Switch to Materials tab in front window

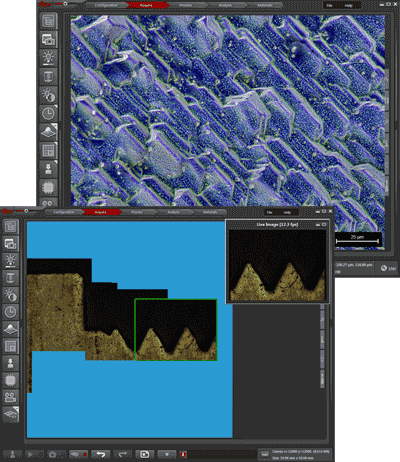coord(210,212)
